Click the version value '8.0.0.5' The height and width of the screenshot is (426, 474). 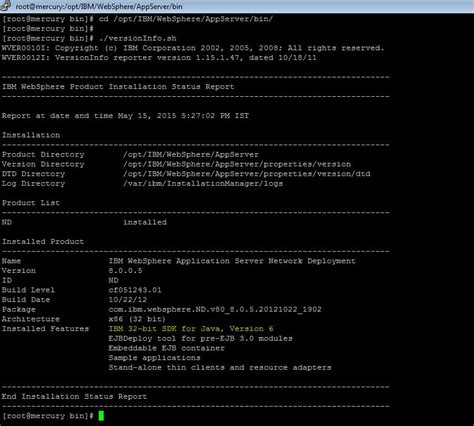pyautogui.click(x=125, y=270)
